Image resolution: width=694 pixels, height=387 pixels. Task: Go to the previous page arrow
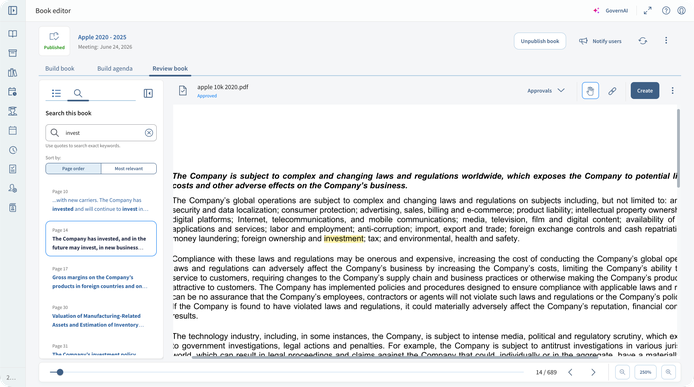click(570, 372)
